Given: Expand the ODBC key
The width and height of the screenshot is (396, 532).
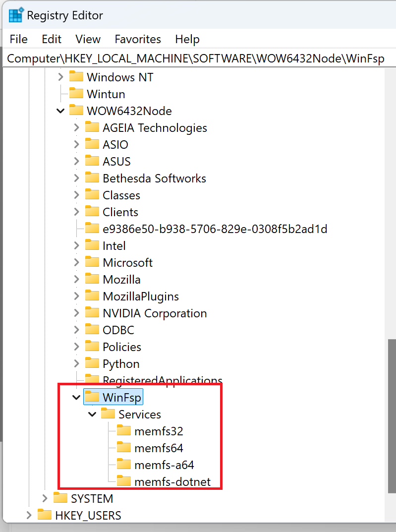Looking at the screenshot, I should (77, 330).
